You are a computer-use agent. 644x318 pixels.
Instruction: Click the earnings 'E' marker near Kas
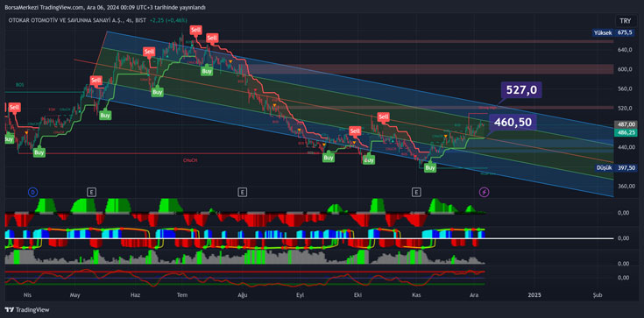417,192
